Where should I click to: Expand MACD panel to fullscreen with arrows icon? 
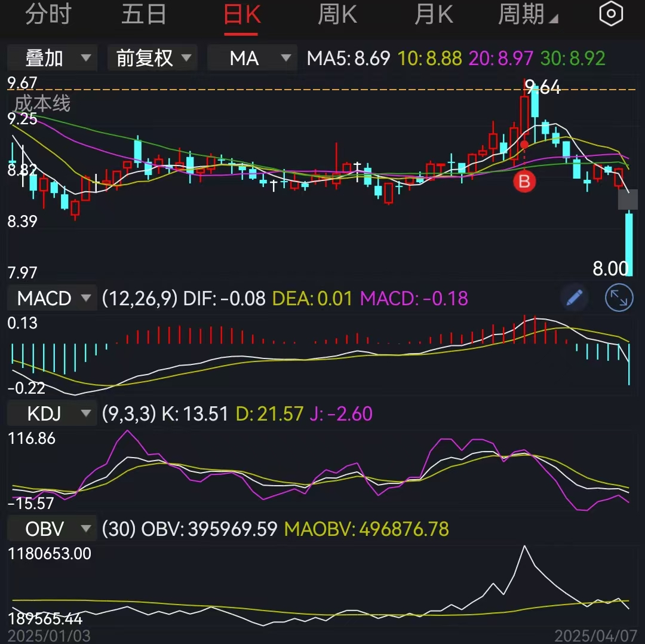pyautogui.click(x=619, y=298)
